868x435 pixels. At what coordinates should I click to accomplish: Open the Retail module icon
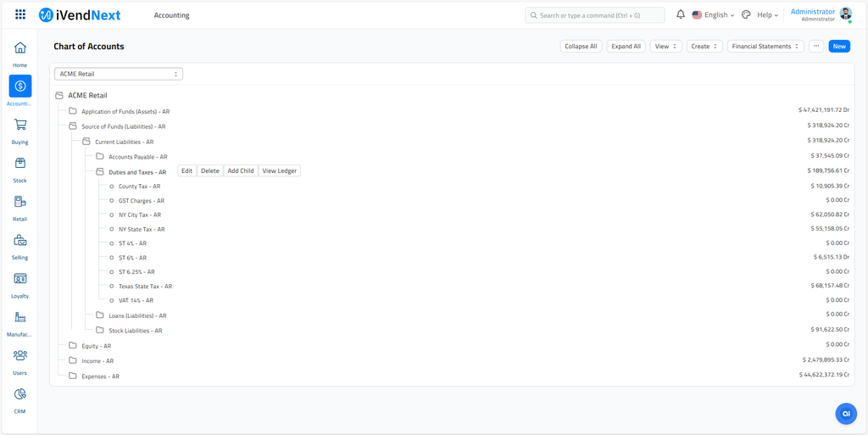tap(19, 203)
